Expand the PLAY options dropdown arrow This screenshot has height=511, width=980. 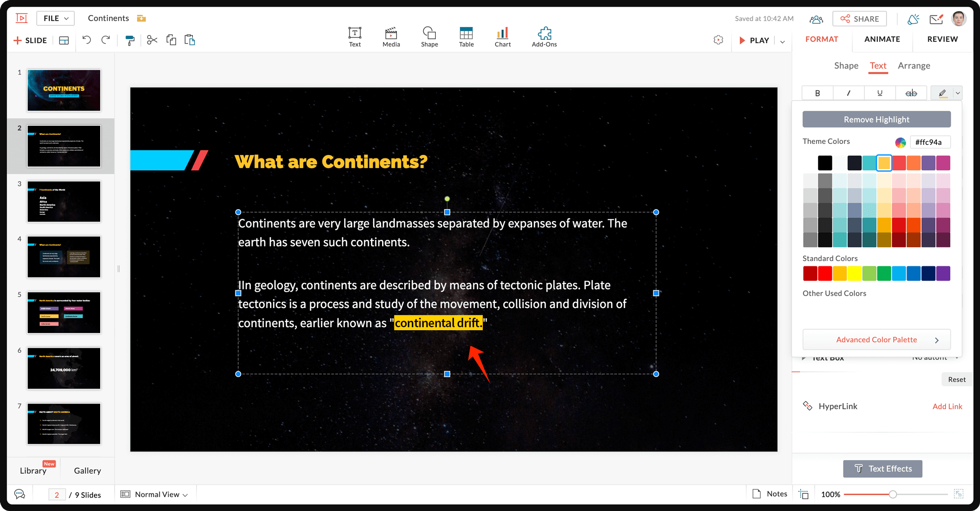(782, 41)
